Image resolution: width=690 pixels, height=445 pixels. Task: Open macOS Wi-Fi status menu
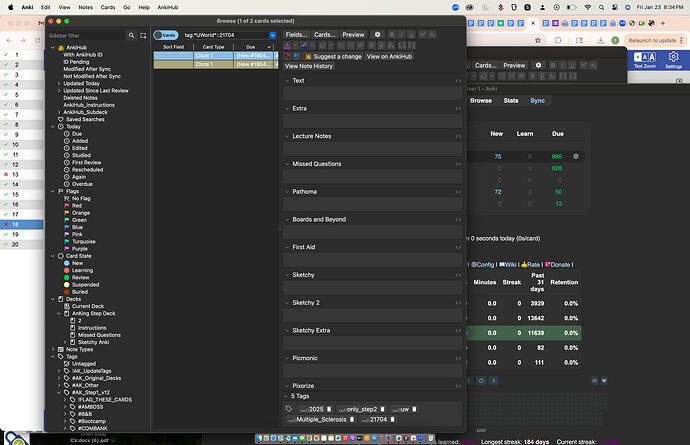[587, 7]
